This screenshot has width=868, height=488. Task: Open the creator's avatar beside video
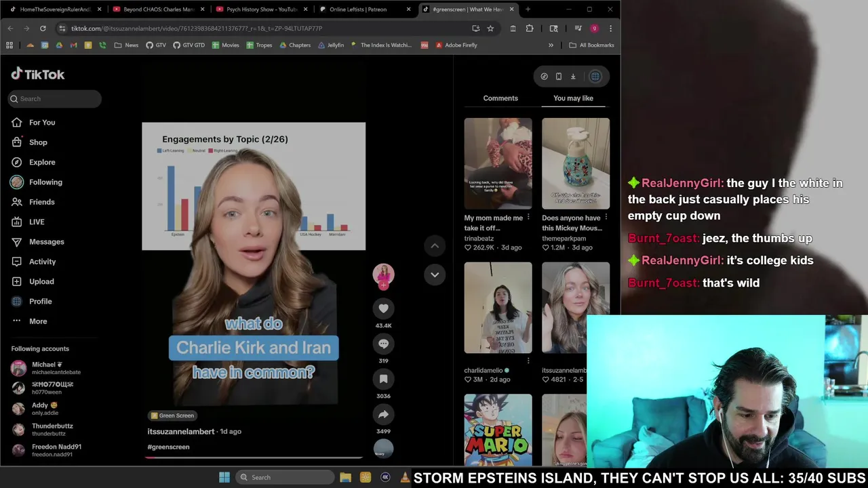[383, 274]
